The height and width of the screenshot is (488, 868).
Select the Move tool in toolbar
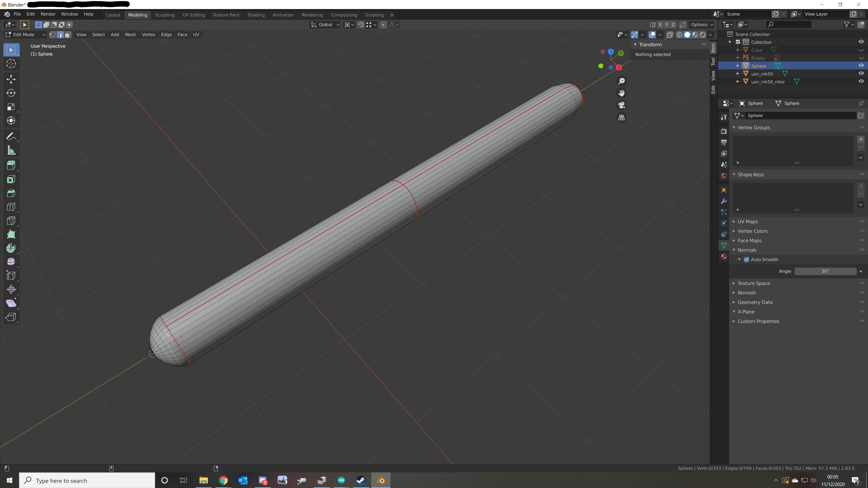[x=11, y=79]
